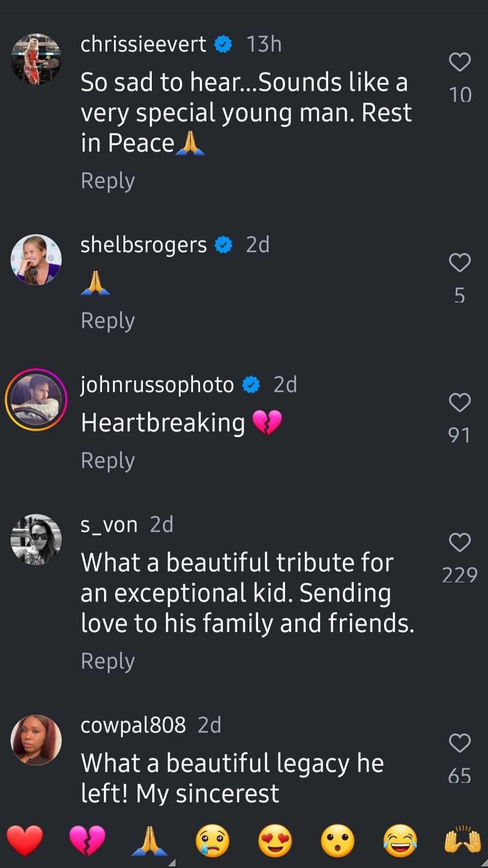
Task: Select the heart-eyes emoji
Action: 275,840
